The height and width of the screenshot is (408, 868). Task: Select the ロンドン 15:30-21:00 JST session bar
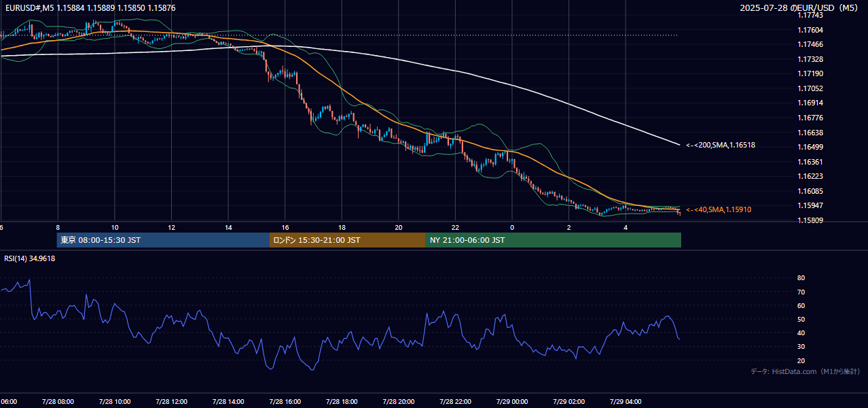(348, 240)
